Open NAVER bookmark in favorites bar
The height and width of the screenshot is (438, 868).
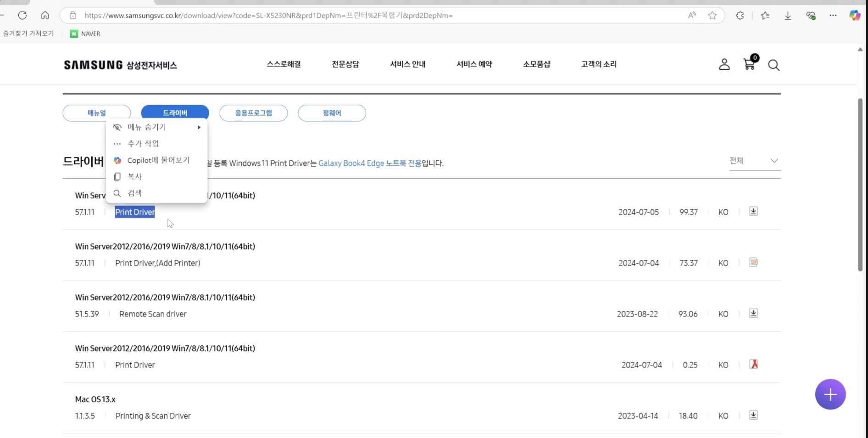click(85, 34)
